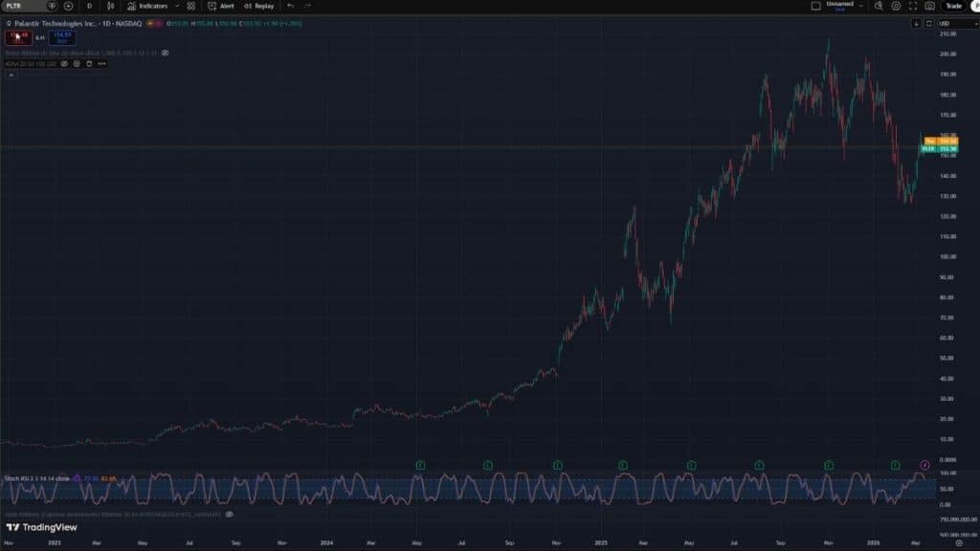Toggle visibility of the ribbon indicator eye
980x551 pixels.
tap(166, 53)
